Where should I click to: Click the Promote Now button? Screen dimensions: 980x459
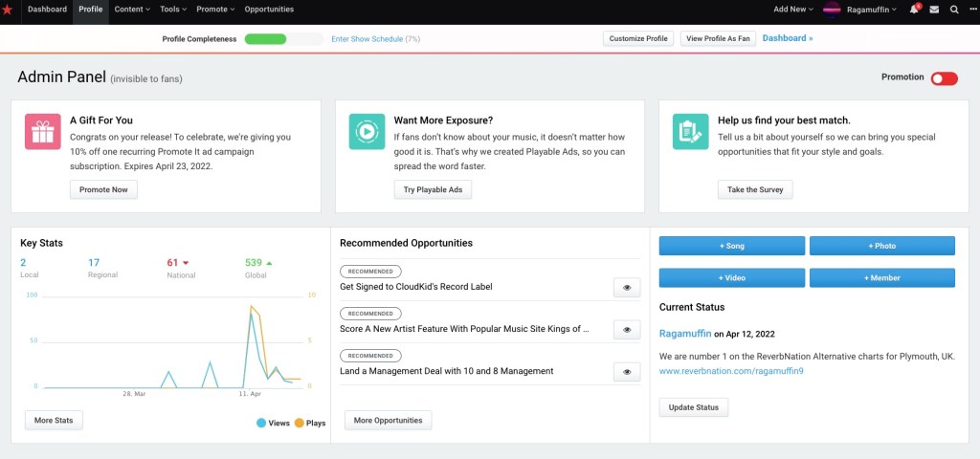(x=103, y=189)
